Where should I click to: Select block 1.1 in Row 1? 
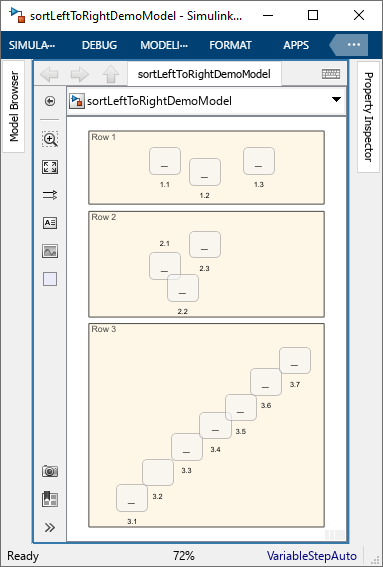(x=165, y=161)
